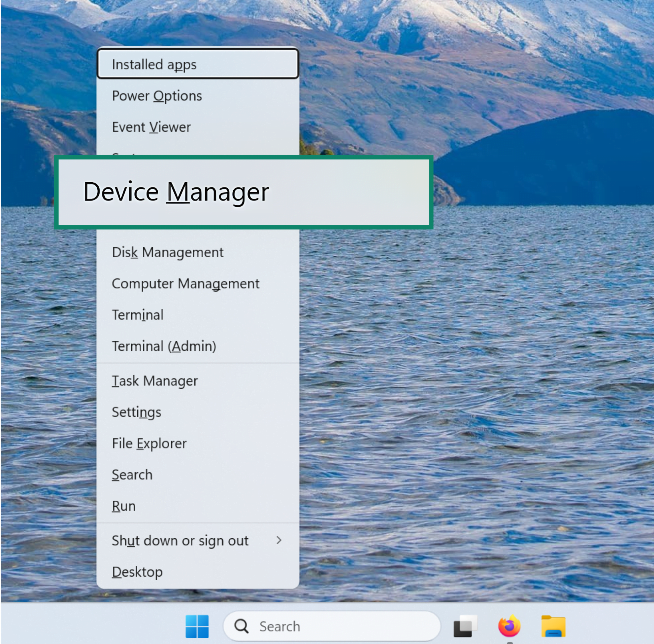654x644 pixels.
Task: Select Run from the menu
Action: click(x=123, y=506)
